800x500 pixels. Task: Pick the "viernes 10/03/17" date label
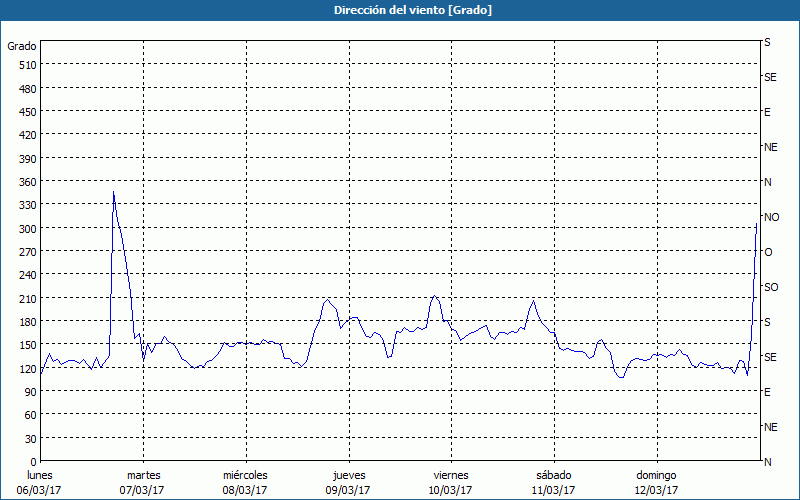[450, 483]
